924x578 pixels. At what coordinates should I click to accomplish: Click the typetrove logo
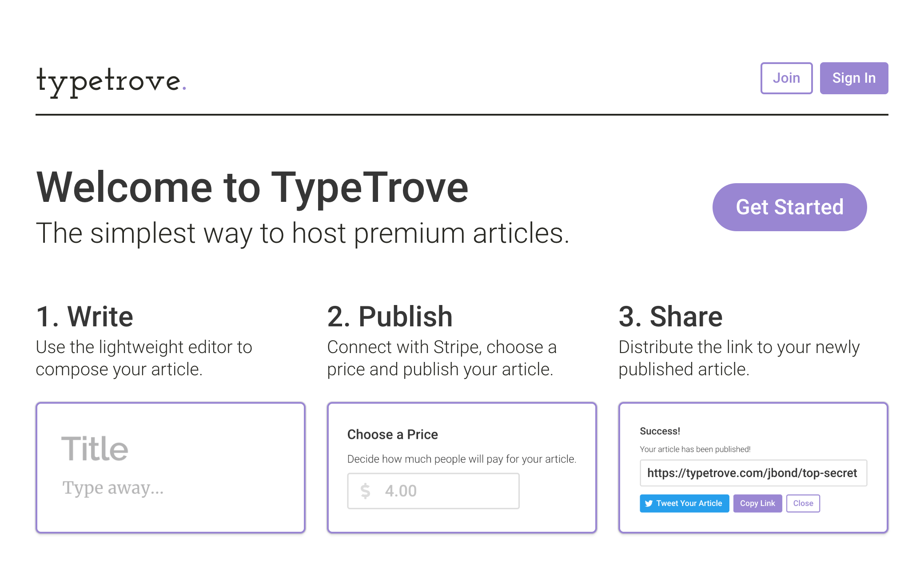(111, 81)
